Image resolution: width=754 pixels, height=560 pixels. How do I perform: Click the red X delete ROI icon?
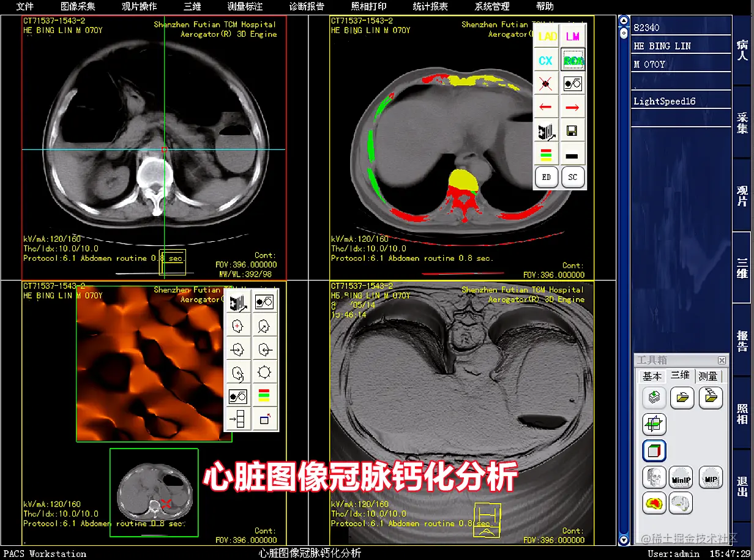tap(547, 83)
